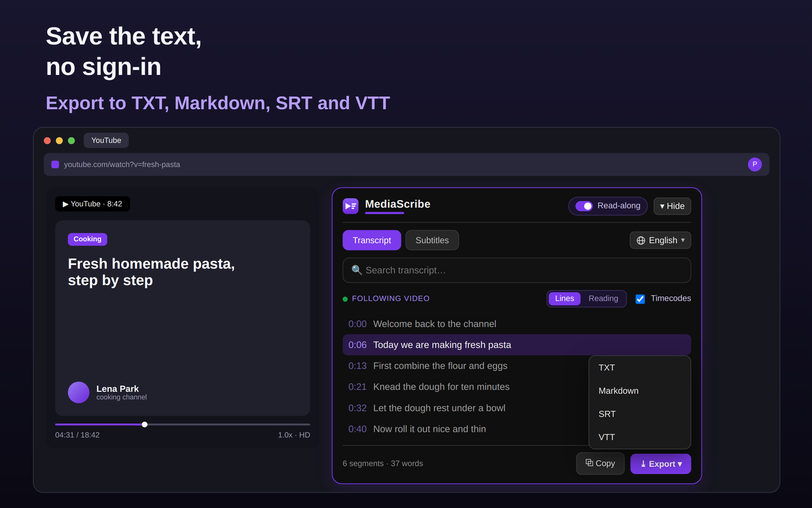The width and height of the screenshot is (812, 508).
Task: Click the Cooking category tag
Action: click(x=88, y=239)
